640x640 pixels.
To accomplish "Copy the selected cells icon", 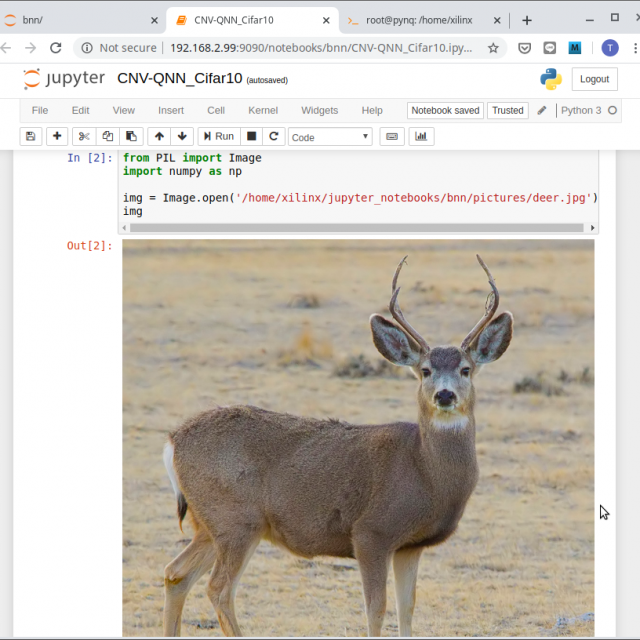I will 108,136.
